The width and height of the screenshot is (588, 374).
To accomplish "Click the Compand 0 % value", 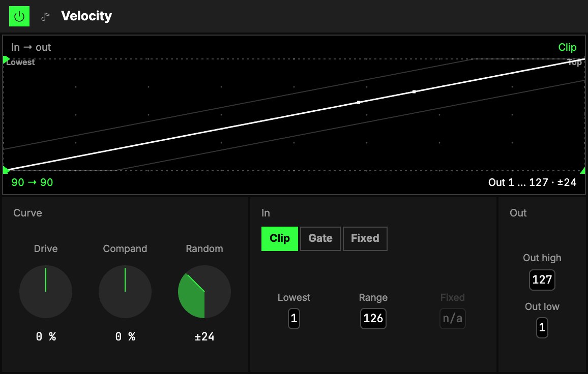I will pos(125,336).
